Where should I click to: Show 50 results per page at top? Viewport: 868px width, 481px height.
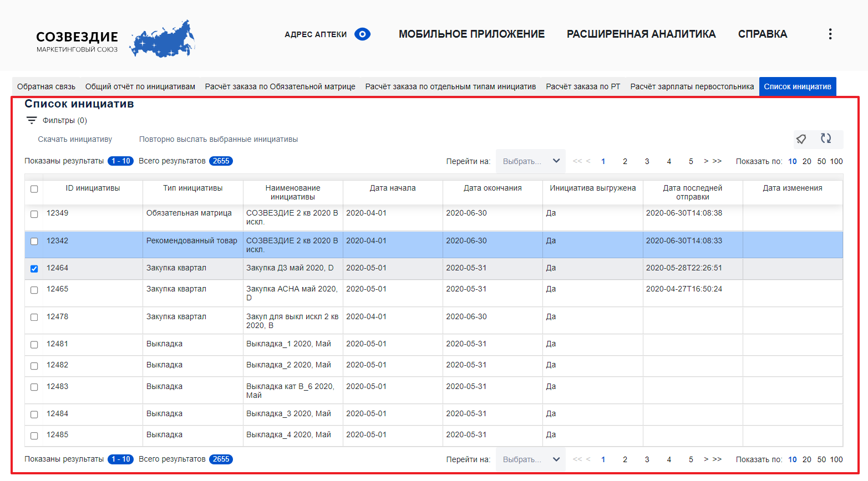click(821, 161)
